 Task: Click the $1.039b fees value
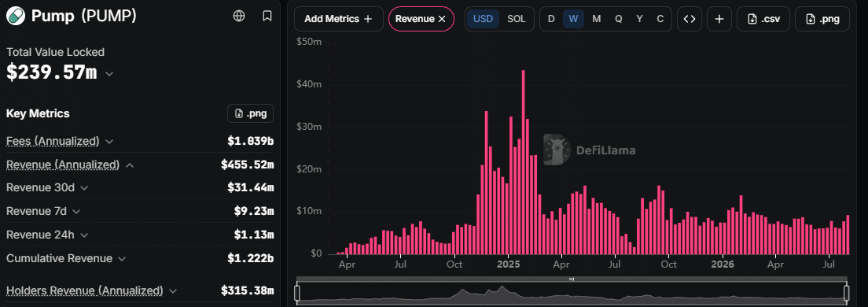[250, 142]
